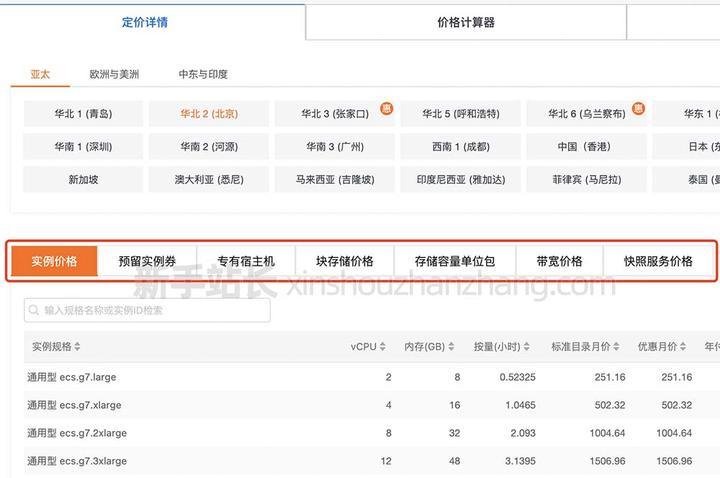
Task: Choose region 华北 2 (北京)
Action: tap(209, 113)
